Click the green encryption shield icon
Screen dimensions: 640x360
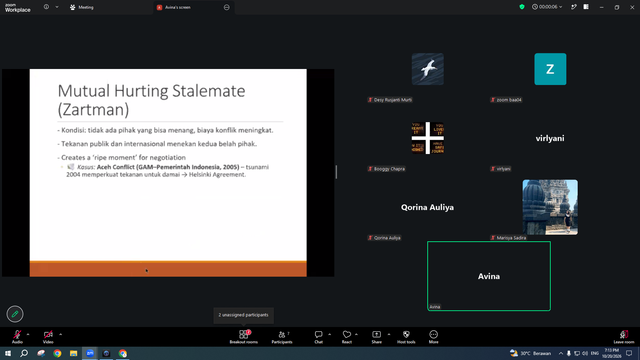pos(522,7)
